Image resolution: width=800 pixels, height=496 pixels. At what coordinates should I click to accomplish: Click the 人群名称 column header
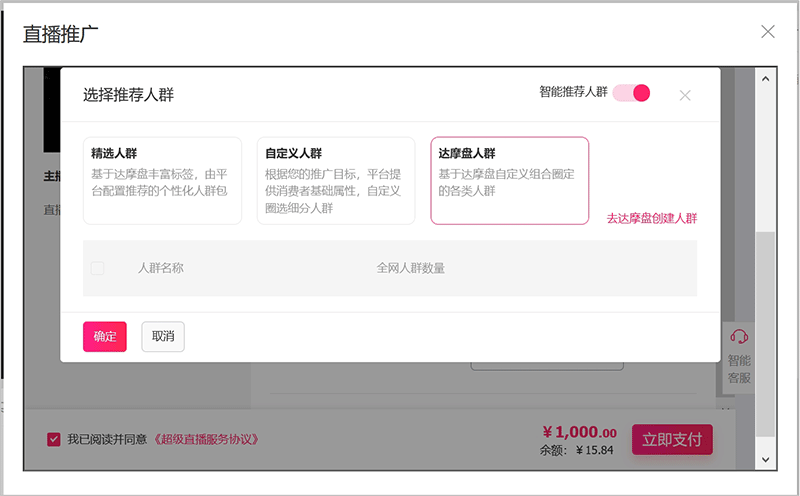pos(160,268)
